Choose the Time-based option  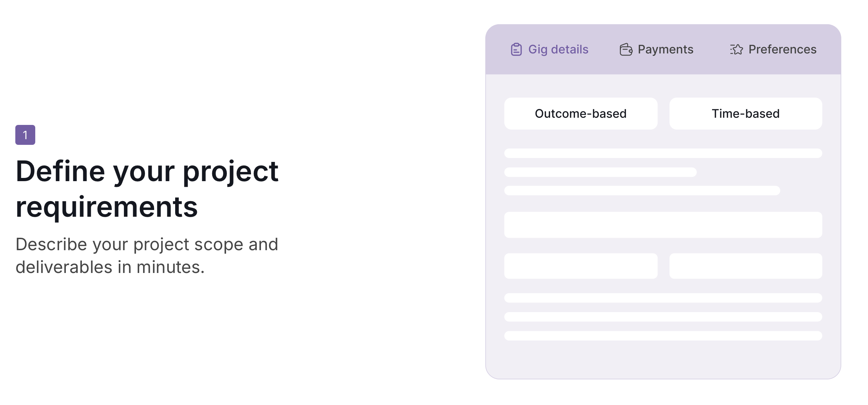[x=746, y=114]
